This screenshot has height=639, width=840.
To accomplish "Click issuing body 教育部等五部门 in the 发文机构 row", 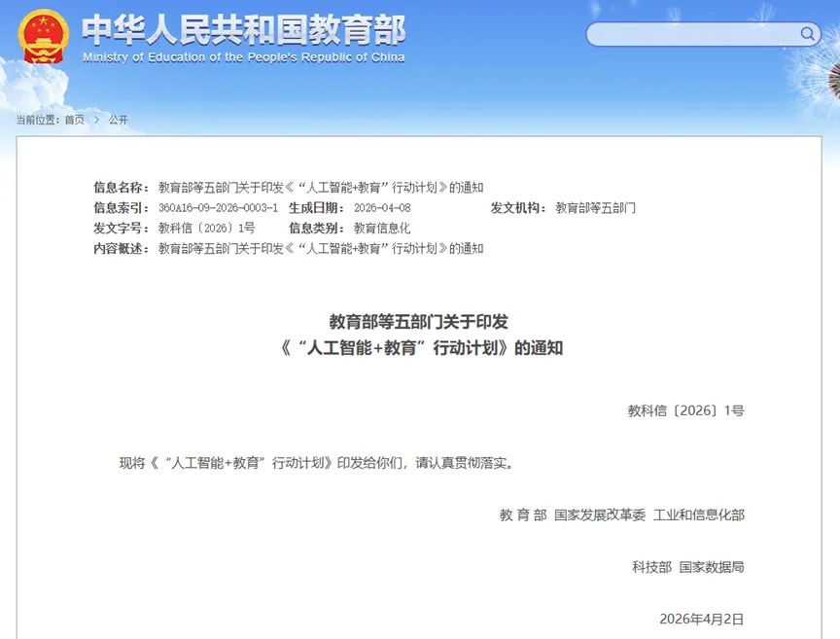I will (595, 208).
